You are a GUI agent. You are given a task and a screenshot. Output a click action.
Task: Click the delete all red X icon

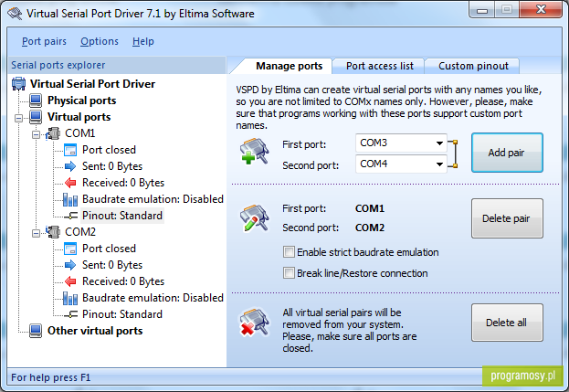pyautogui.click(x=255, y=322)
